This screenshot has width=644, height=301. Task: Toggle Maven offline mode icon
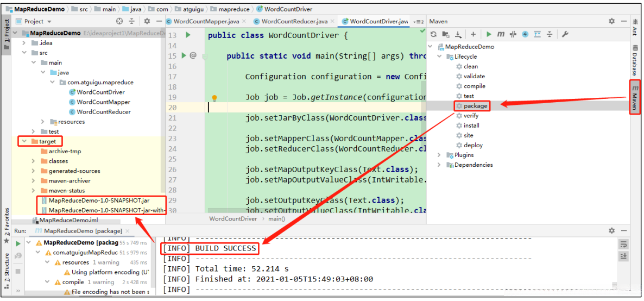point(513,35)
